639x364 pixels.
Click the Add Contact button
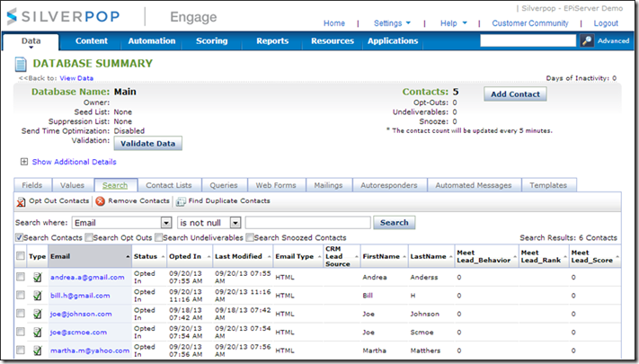coord(515,94)
